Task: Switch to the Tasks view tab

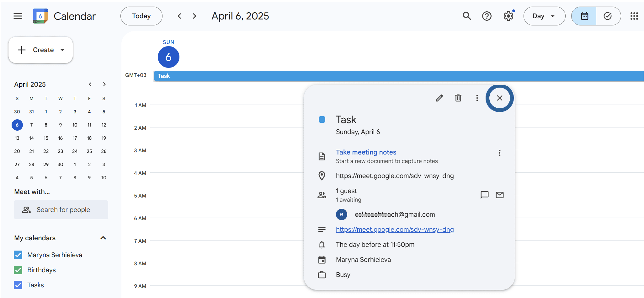Action: [608, 16]
